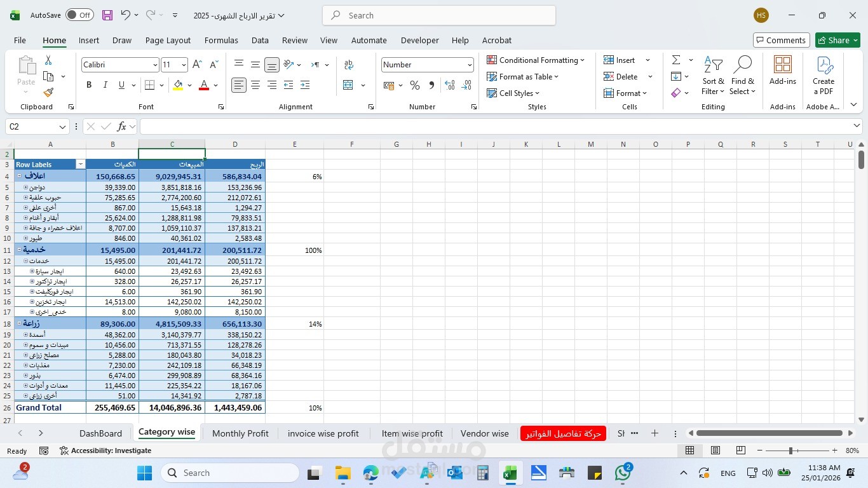The image size is (868, 488).
Task: Click the zoom slider handle
Action: [790, 451]
